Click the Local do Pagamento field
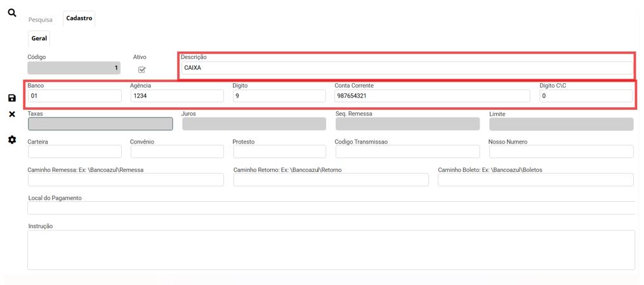The width and height of the screenshot is (644, 285). (331, 208)
